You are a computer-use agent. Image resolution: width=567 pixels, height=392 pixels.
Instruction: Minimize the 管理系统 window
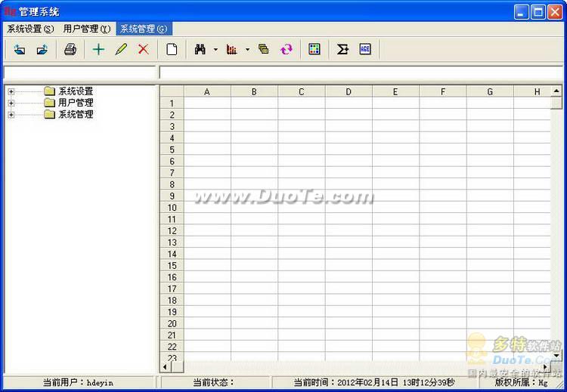coord(521,12)
